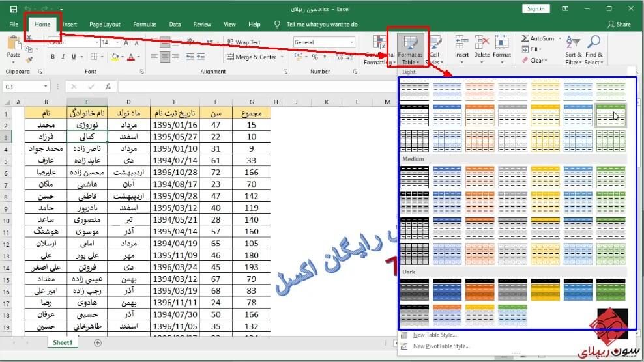Screen dimensions: 644x362
Task: Click the Save icon in title bar
Action: coord(14,8)
